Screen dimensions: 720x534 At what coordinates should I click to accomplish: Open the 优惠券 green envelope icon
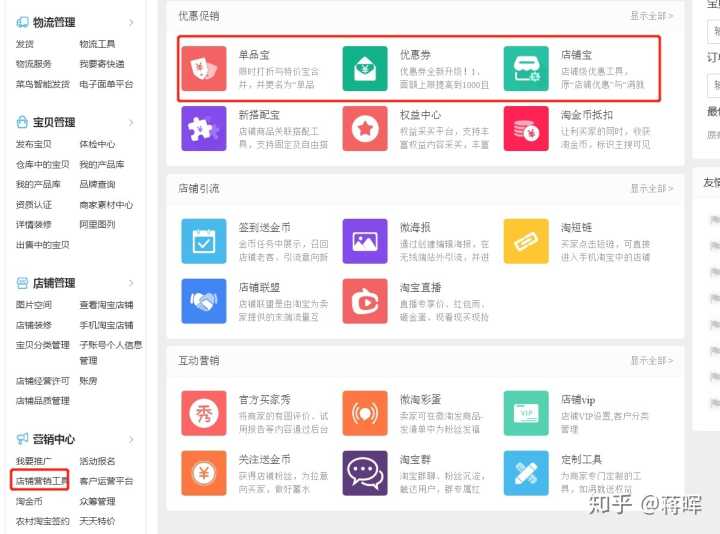coord(365,69)
